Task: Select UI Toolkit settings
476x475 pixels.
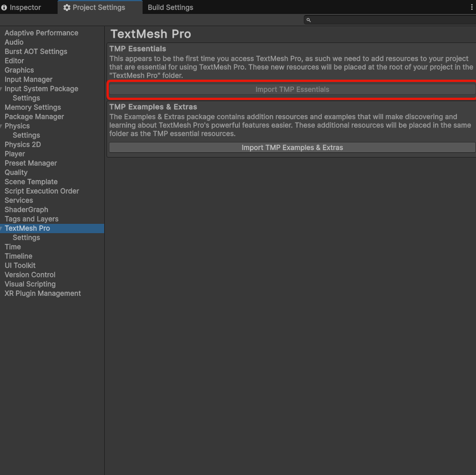Action: point(20,266)
